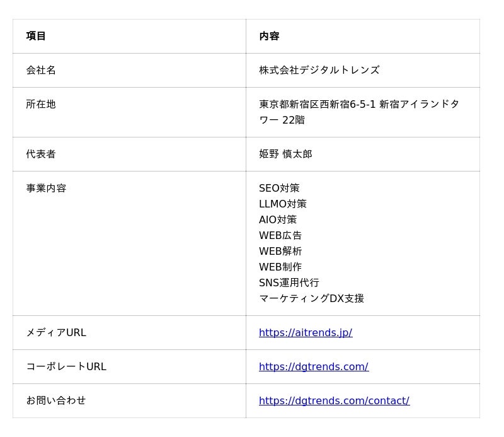Click the マーケティングDX支援 entry

[x=311, y=298]
